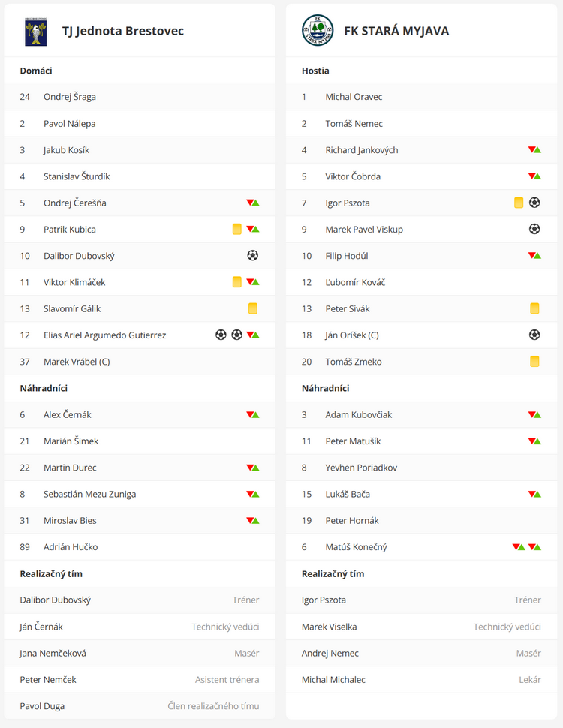Open the FK STARÁ MYJAVA team link
563x728 pixels.
point(396,31)
